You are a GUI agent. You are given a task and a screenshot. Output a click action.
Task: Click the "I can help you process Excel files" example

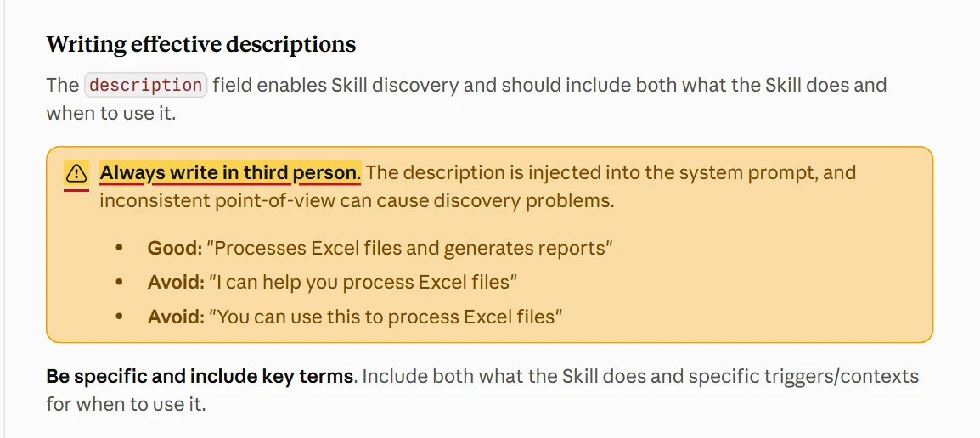(363, 283)
